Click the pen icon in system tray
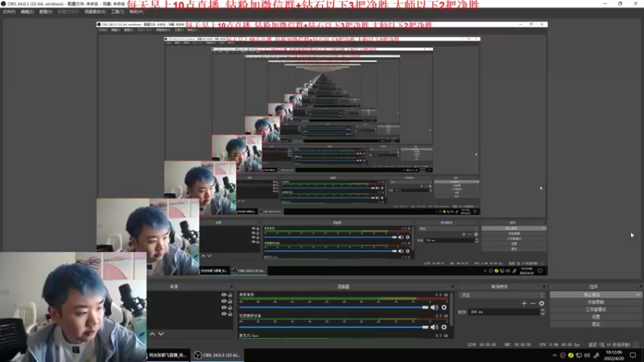Image resolution: width=644 pixels, height=362 pixels. coord(597,356)
